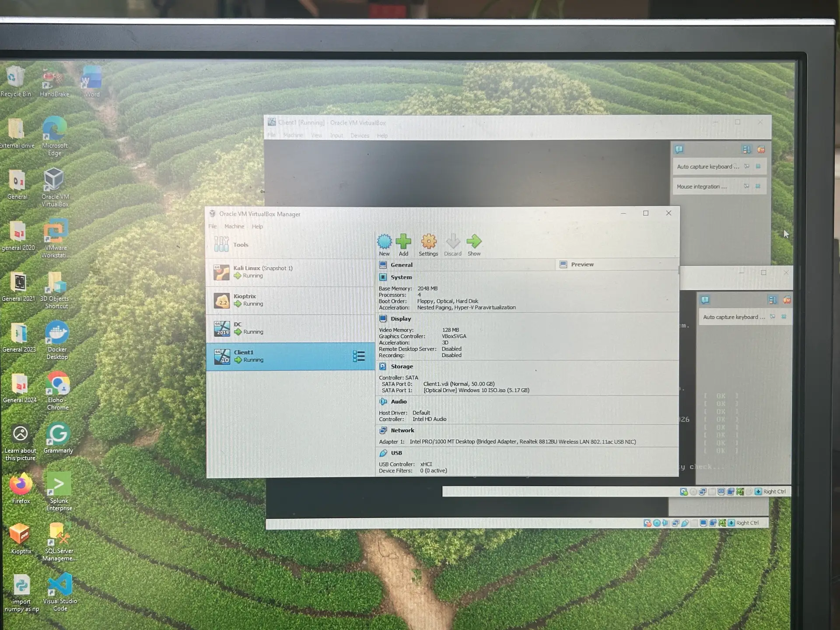840x630 pixels.
Task: Click the green Show arrow icon
Action: click(474, 245)
